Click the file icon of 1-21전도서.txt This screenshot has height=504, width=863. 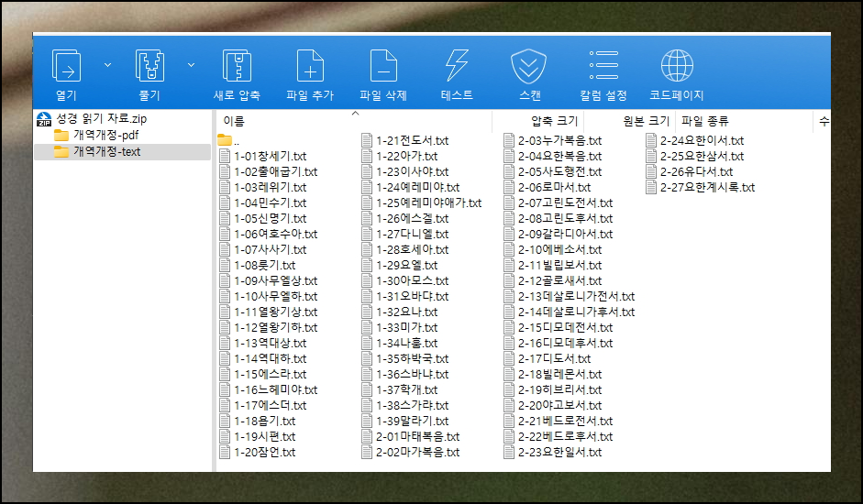(x=367, y=141)
